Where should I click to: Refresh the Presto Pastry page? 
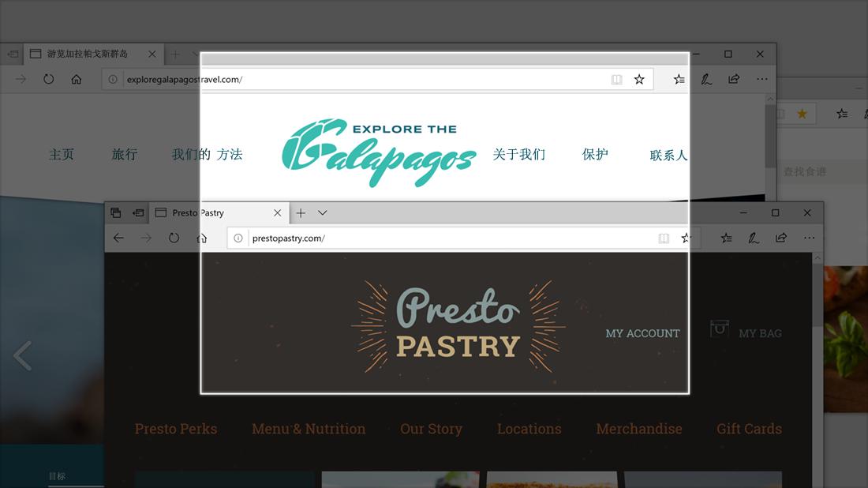174,238
